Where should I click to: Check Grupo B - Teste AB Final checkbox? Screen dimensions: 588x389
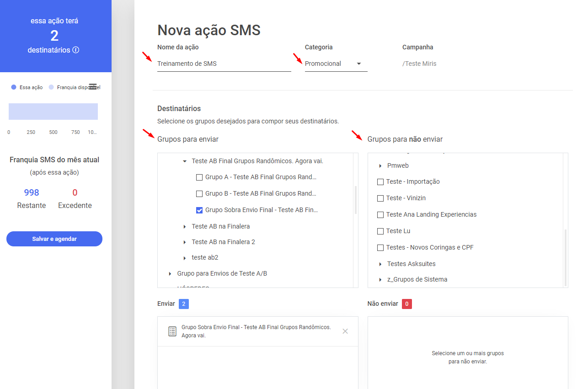pos(199,194)
